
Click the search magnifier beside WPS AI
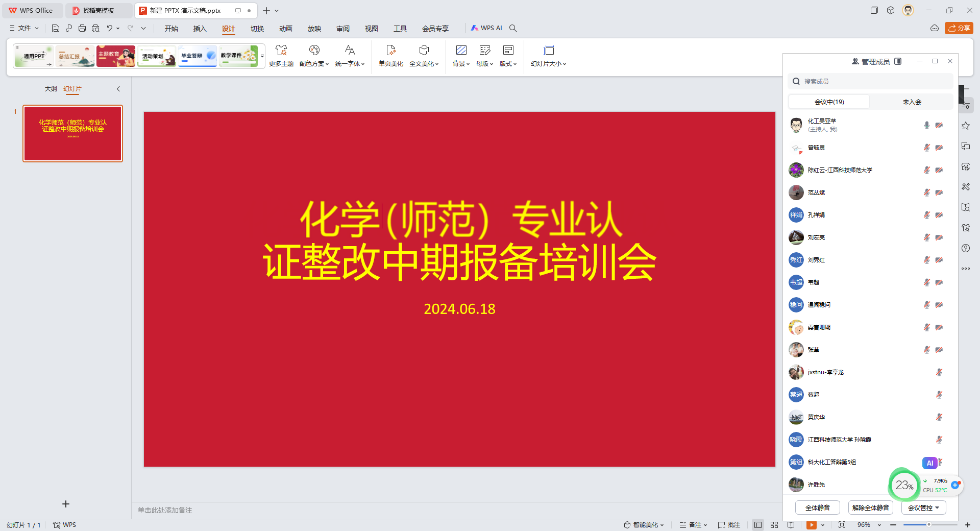pos(513,28)
